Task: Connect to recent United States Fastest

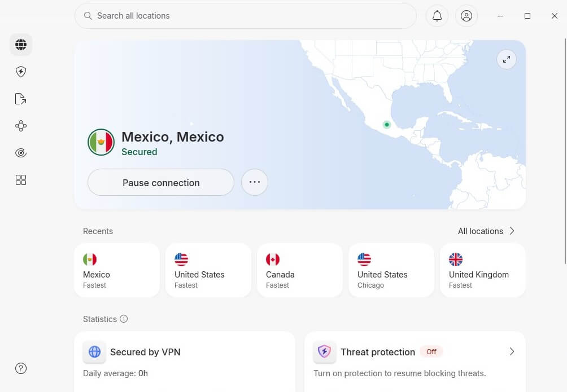Action: (208, 270)
